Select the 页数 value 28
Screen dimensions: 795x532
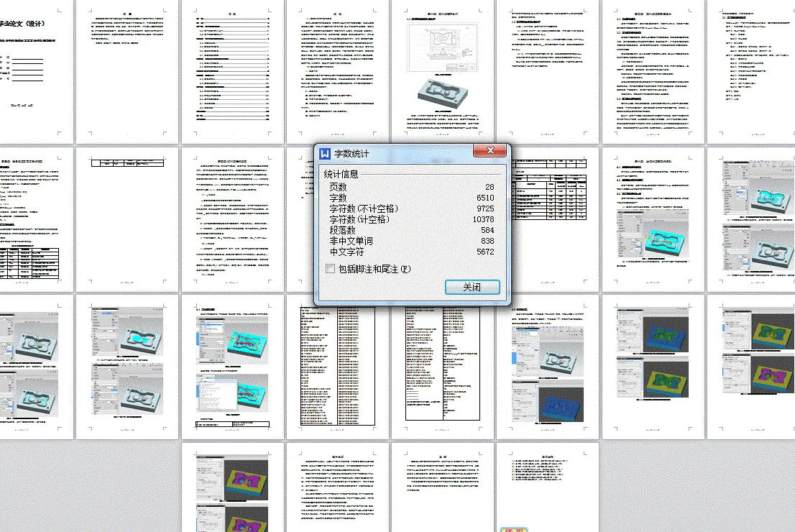tap(490, 187)
